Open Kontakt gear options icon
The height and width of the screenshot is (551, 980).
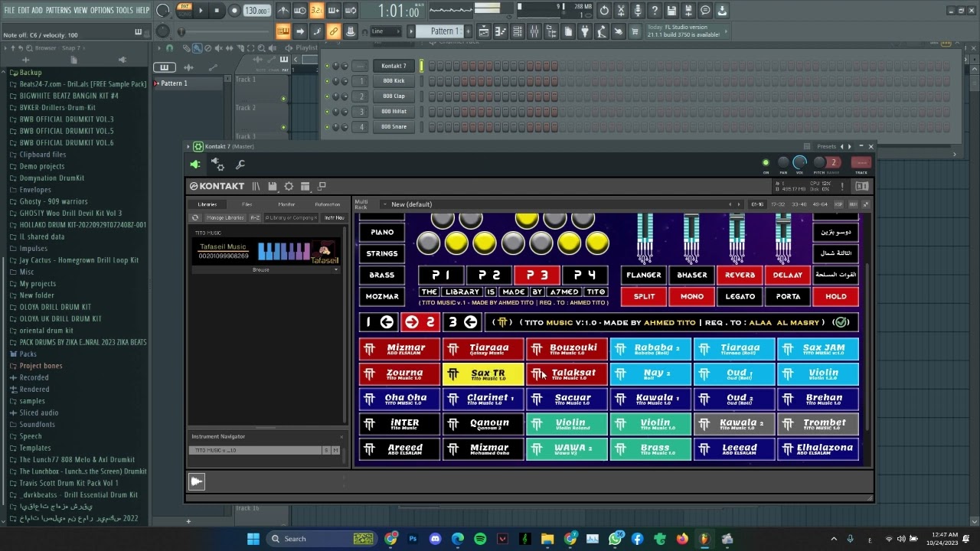point(289,186)
